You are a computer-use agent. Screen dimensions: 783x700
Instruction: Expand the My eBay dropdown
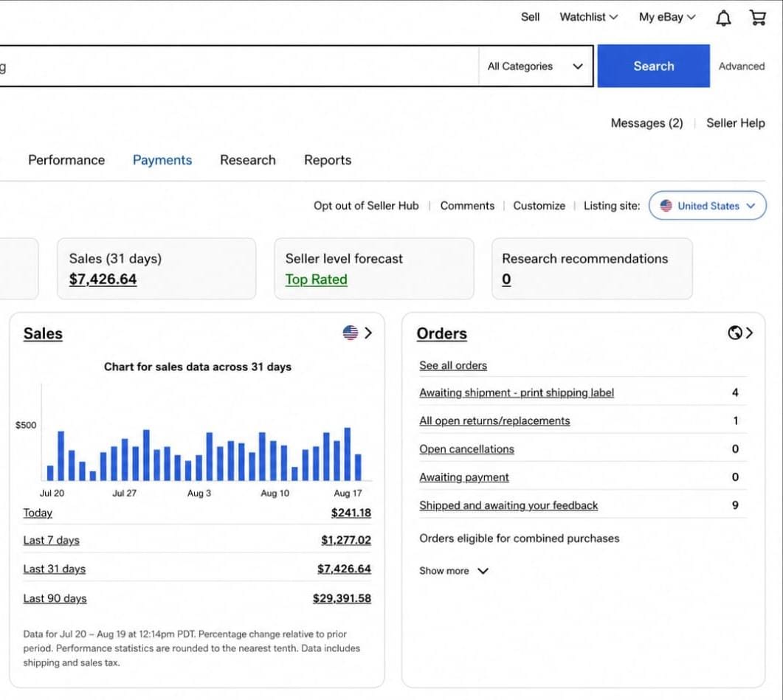(x=667, y=17)
